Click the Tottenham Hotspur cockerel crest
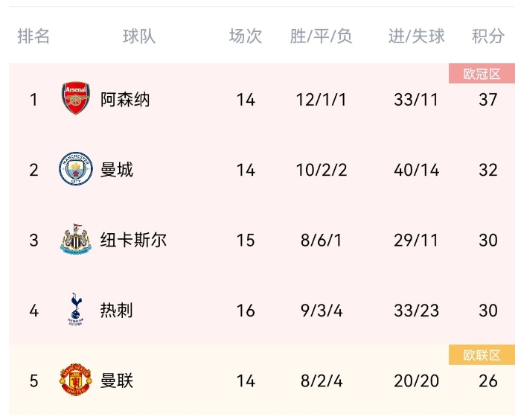The width and height of the screenshot is (521, 420). pyautogui.click(x=76, y=309)
